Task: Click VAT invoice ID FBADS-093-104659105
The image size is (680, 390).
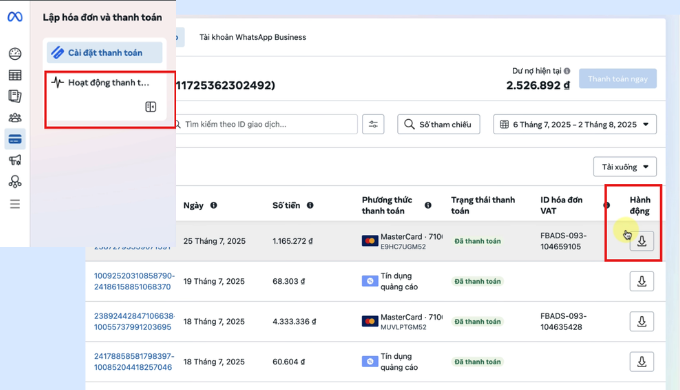Action: 563,241
